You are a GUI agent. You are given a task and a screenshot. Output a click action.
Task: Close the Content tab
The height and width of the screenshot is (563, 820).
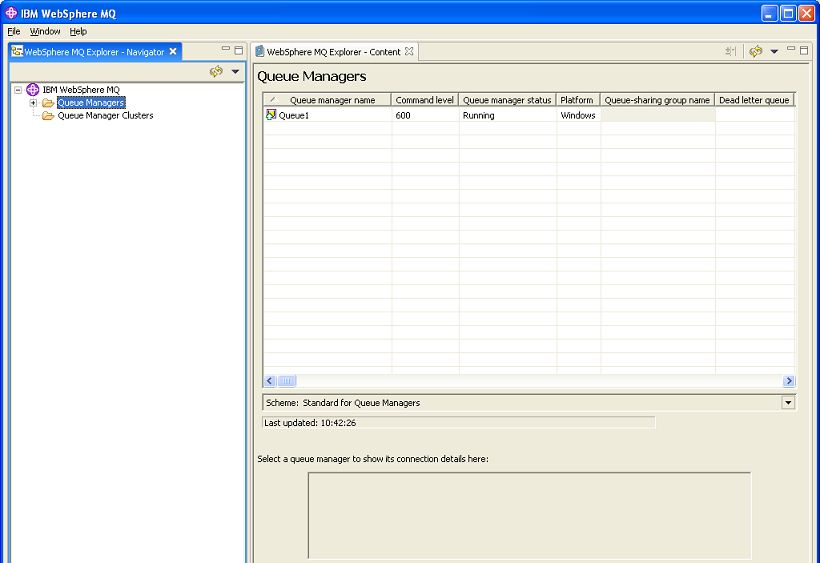409,51
